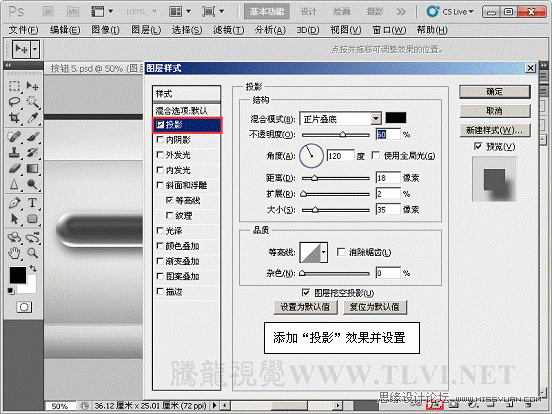This screenshot has height=414, width=552.
Task: Enable the 内阴影 inner shadow style
Action: [160, 140]
